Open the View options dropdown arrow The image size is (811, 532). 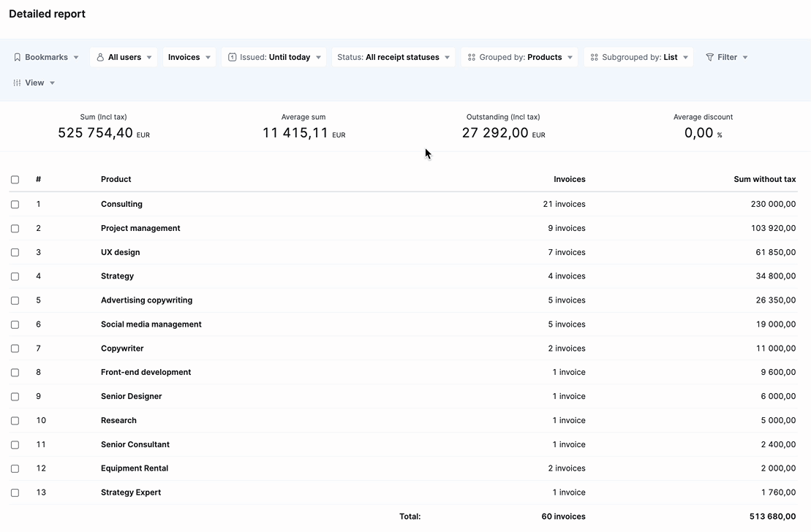point(52,83)
